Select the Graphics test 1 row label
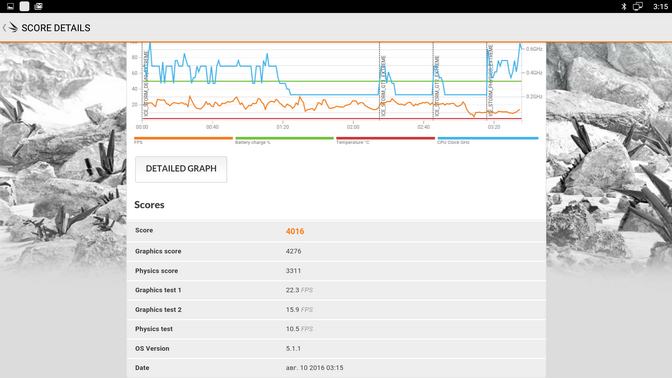The width and height of the screenshot is (672, 378). click(x=158, y=290)
